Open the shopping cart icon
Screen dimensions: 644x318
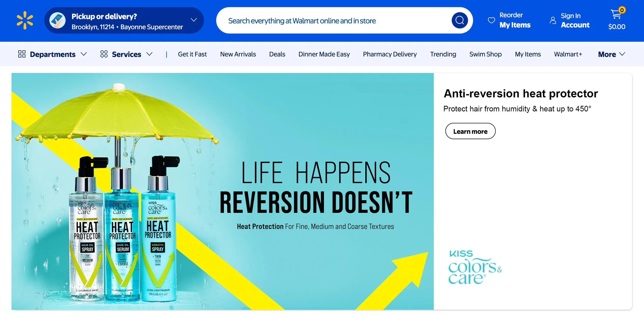click(x=616, y=14)
